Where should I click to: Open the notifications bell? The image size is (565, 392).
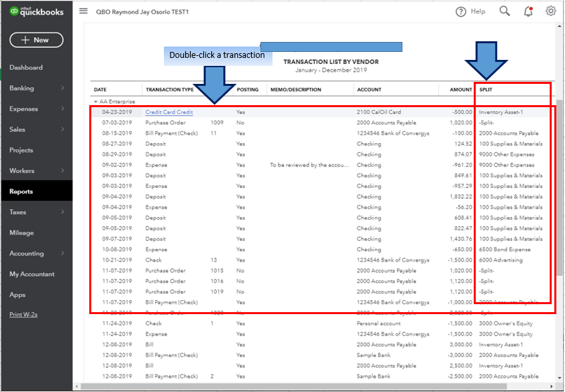click(528, 11)
